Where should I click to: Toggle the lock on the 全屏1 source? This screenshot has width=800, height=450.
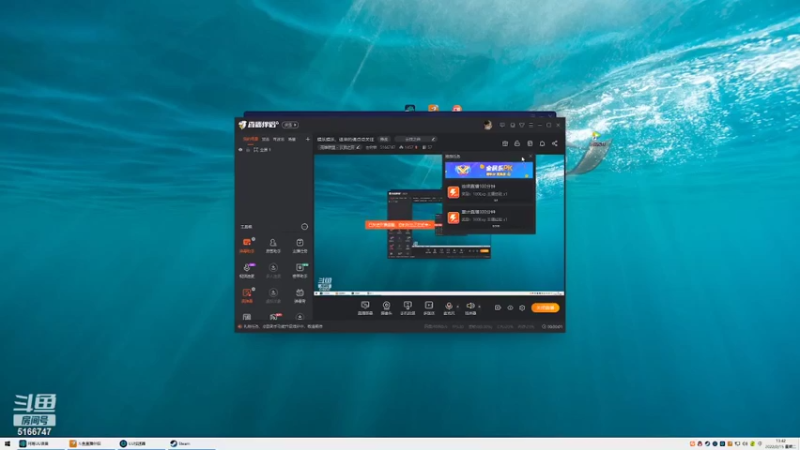click(248, 150)
